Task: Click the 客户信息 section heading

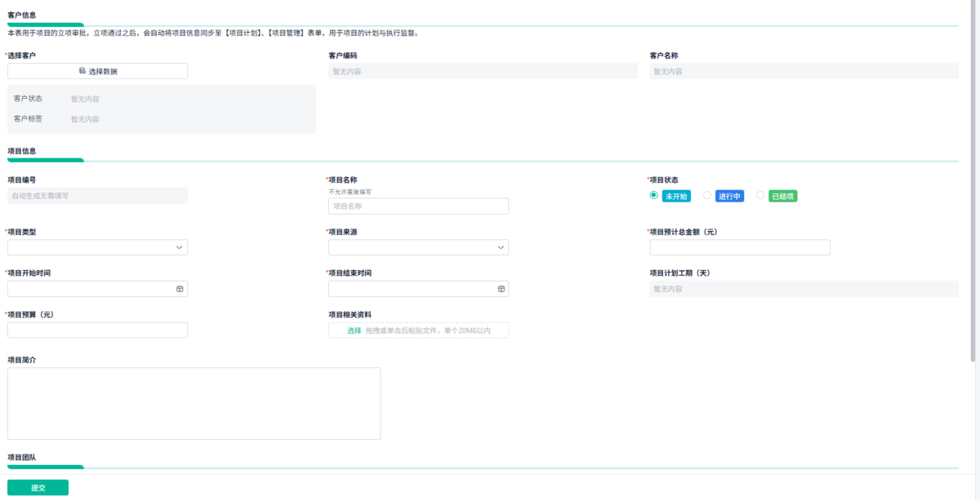Action: point(21,16)
